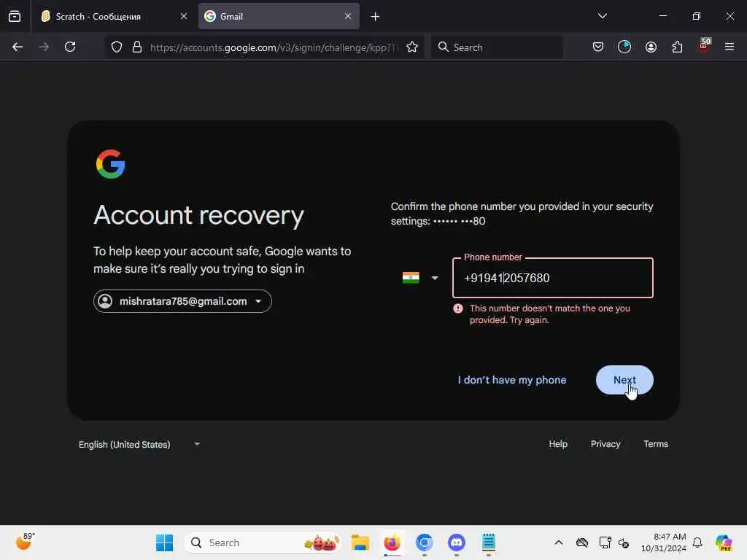The height and width of the screenshot is (560, 747).
Task: Open the network display tray icon
Action: [x=605, y=542]
